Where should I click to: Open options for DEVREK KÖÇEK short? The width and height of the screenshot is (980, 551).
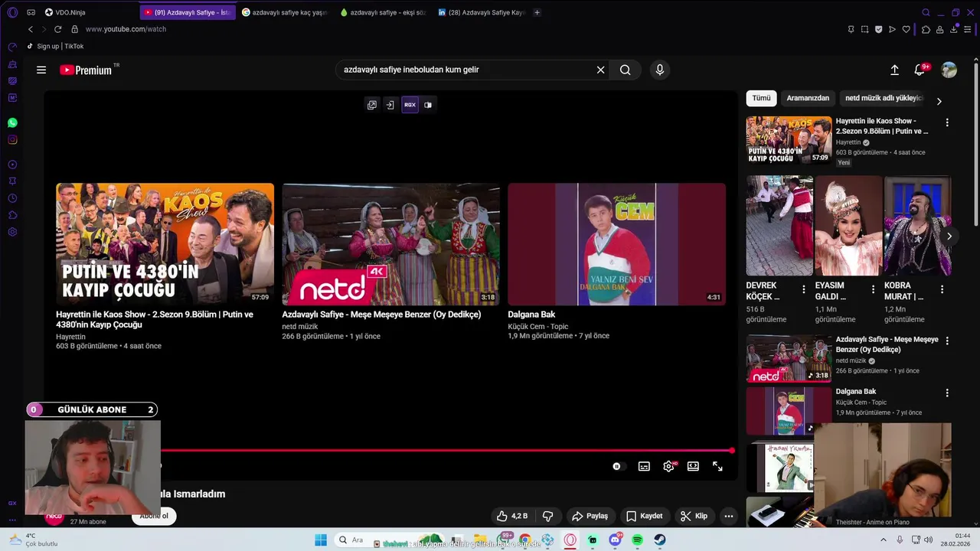(x=804, y=289)
